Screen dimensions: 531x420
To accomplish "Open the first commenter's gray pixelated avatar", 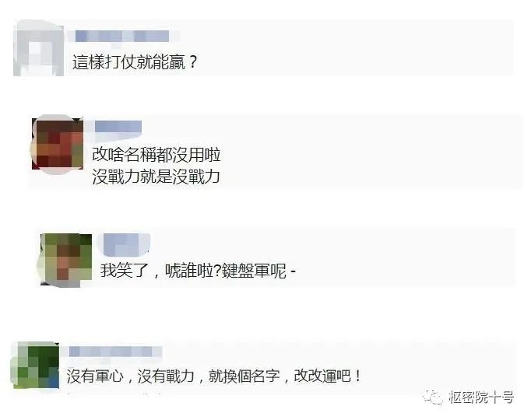I will (39, 48).
